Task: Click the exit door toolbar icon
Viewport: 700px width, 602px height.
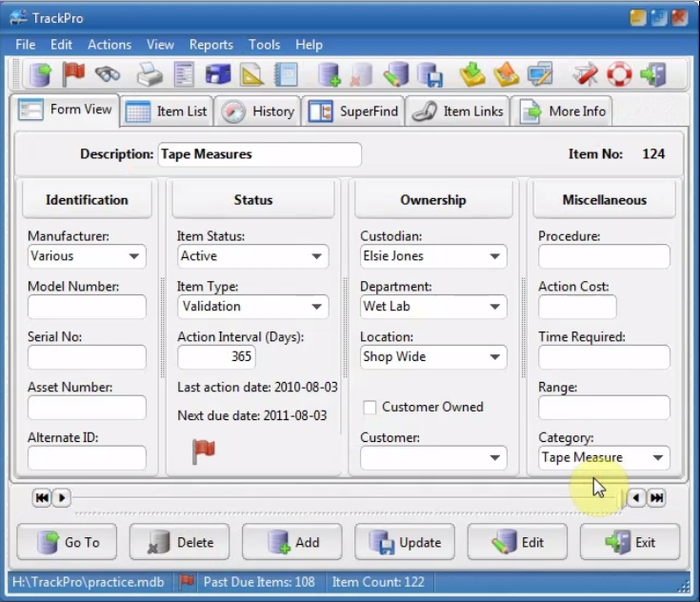Action: pyautogui.click(x=652, y=74)
